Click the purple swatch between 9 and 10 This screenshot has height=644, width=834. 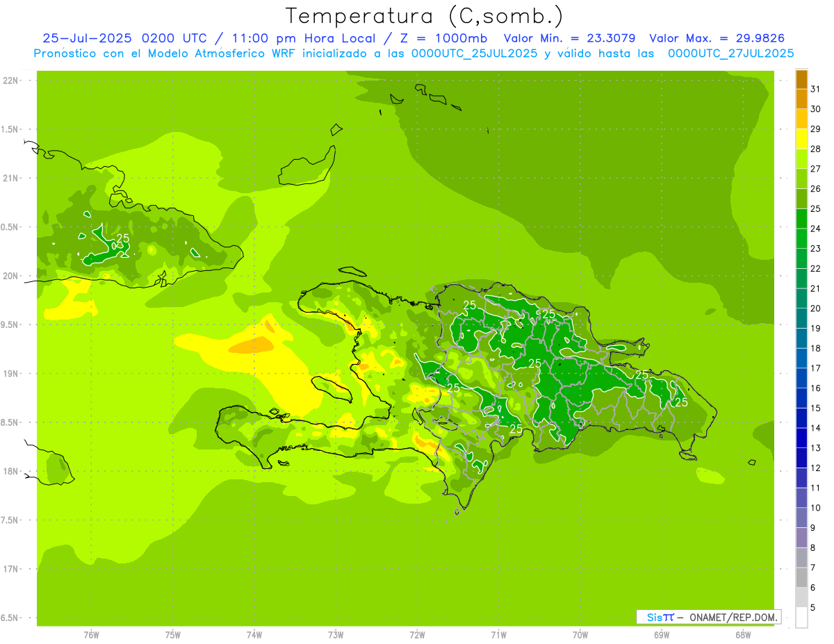tap(801, 518)
